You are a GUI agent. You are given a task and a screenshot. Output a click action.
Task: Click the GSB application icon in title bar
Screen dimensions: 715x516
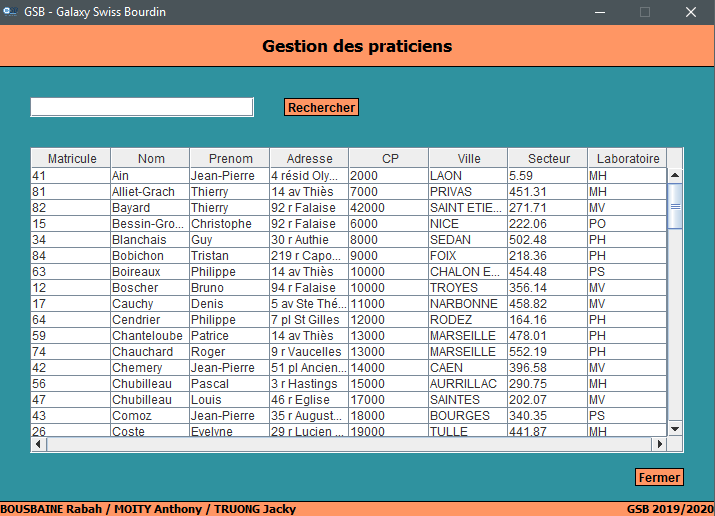(11, 12)
